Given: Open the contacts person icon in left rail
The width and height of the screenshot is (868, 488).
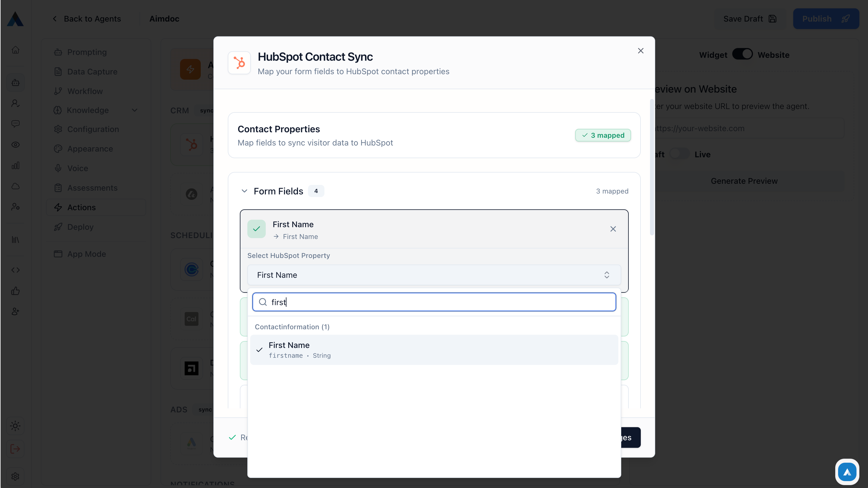Looking at the screenshot, I should coord(16,103).
